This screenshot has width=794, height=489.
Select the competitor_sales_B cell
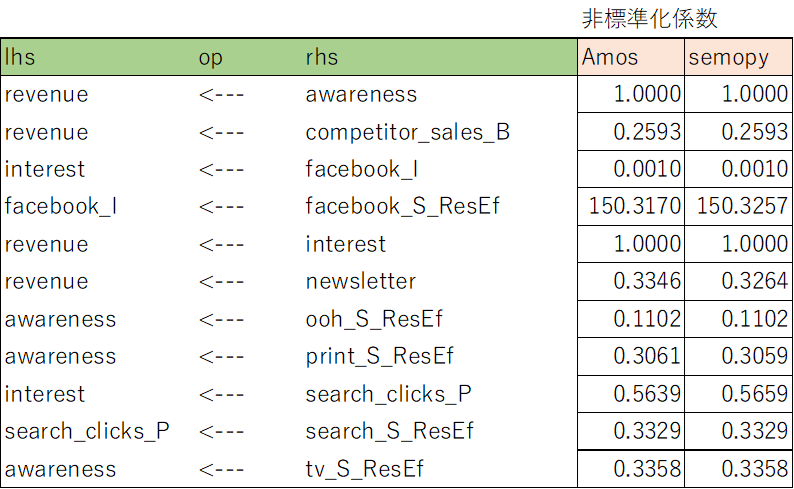(407, 132)
